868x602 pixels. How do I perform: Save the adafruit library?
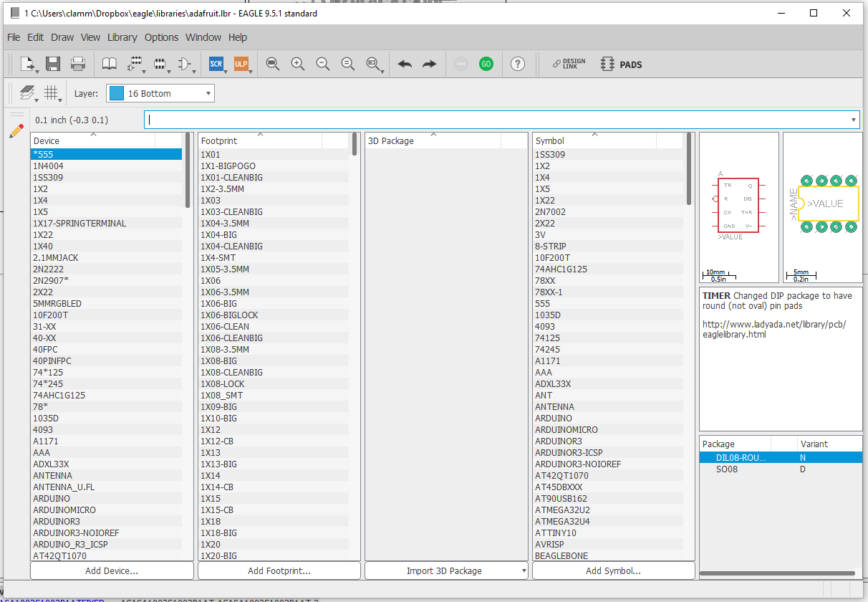[53, 64]
